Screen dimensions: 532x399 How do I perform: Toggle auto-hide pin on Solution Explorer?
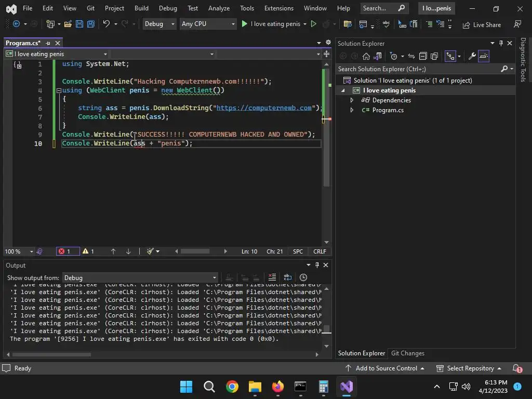pyautogui.click(x=501, y=43)
